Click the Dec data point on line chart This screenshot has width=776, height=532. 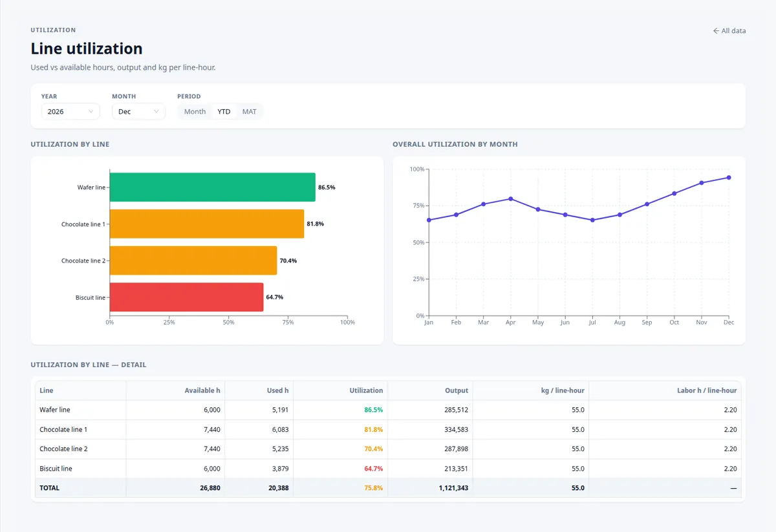click(729, 178)
